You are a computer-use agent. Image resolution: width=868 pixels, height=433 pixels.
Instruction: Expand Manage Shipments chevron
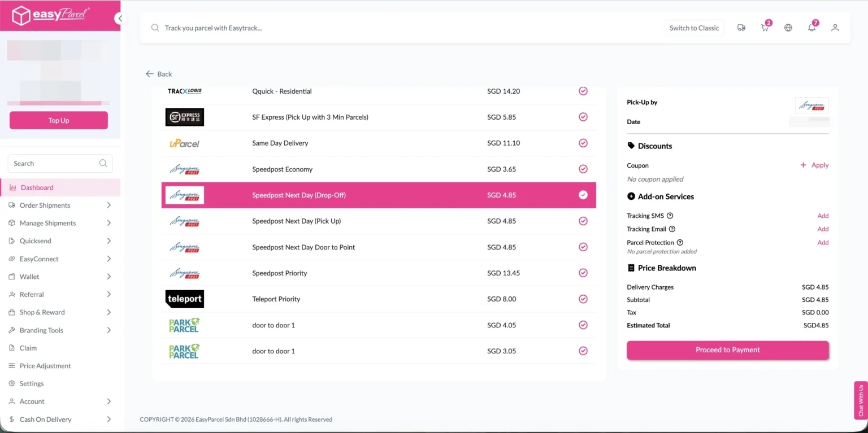(109, 223)
